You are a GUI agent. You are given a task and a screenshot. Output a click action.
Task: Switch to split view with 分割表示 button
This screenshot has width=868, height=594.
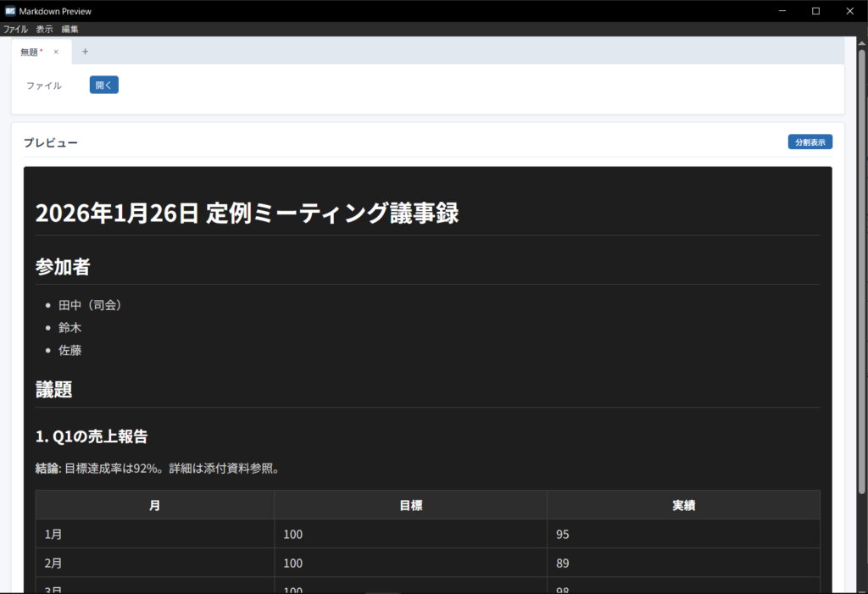(x=810, y=142)
